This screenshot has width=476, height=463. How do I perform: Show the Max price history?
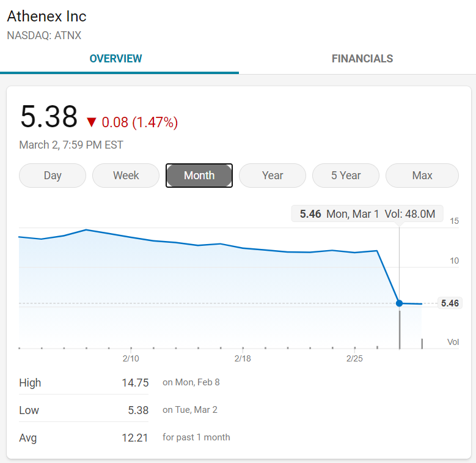[x=422, y=176]
